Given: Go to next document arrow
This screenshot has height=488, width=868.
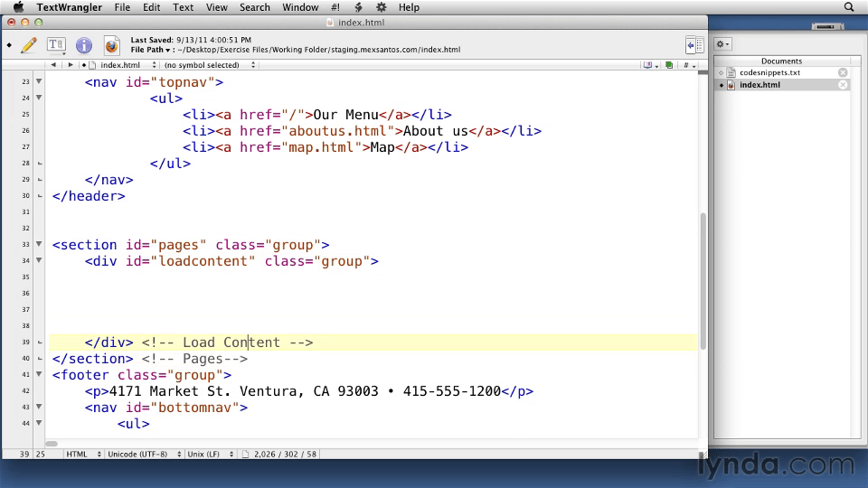Looking at the screenshot, I should 71,65.
